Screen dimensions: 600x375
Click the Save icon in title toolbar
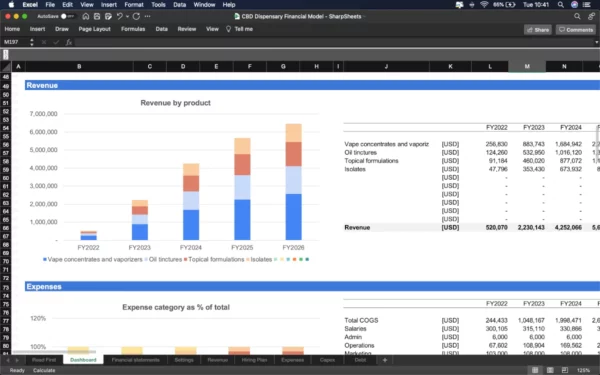pos(97,16)
